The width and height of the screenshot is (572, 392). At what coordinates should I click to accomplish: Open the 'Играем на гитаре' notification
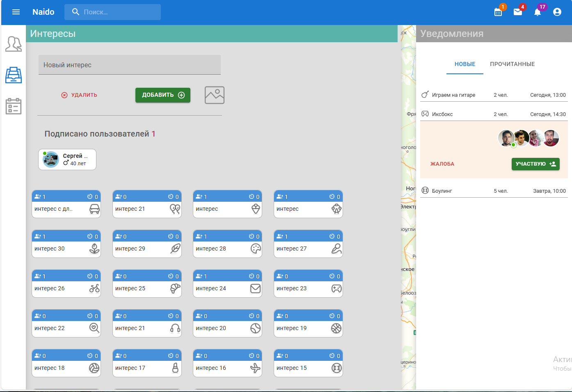(494, 95)
